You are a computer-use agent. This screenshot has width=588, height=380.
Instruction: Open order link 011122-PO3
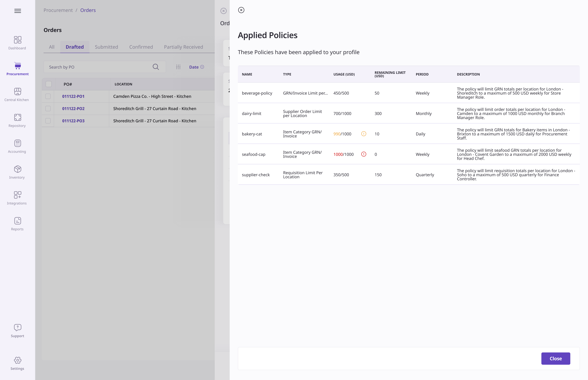point(73,121)
